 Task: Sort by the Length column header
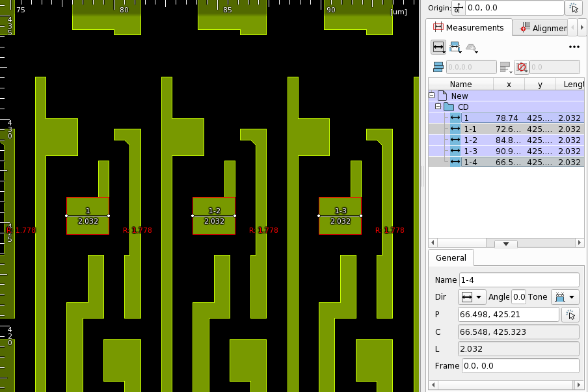[570, 85]
